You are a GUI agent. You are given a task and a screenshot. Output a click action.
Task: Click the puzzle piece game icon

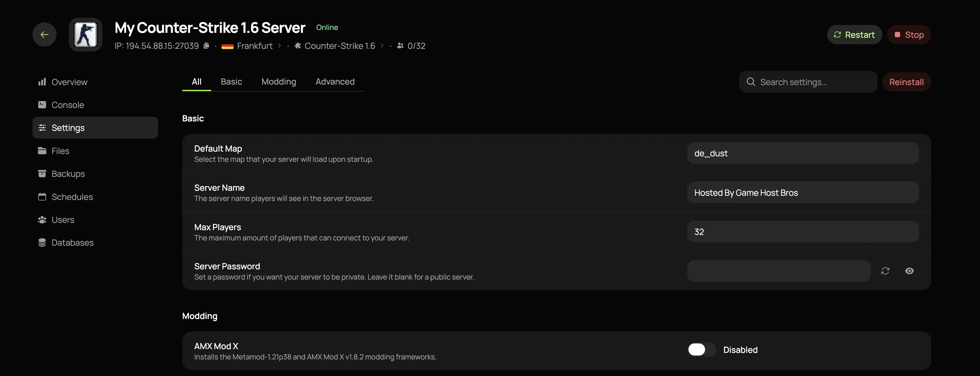tap(298, 46)
